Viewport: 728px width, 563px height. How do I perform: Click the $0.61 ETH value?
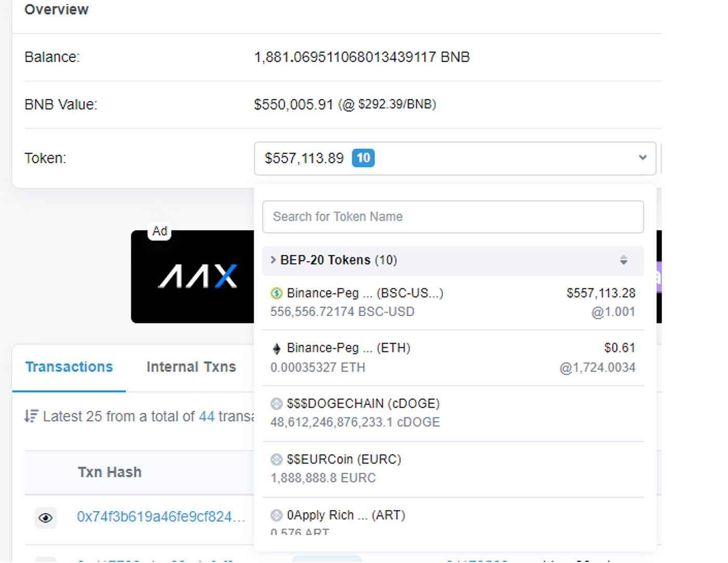tap(620, 348)
